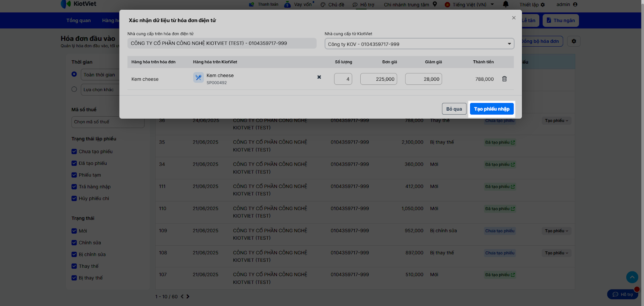Open Hỗ trợ in the top bar
Screen dimensions: 644x306
click(363, 5)
